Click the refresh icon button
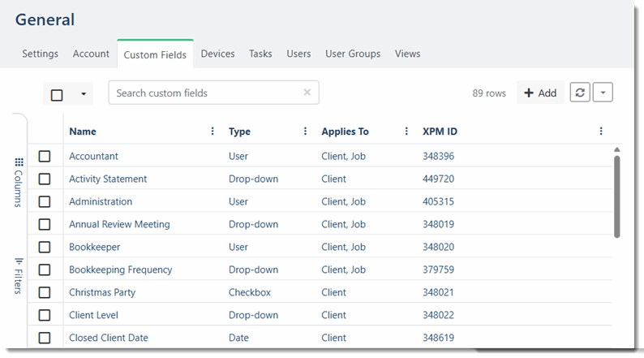This screenshot has height=358, width=644. [x=579, y=93]
